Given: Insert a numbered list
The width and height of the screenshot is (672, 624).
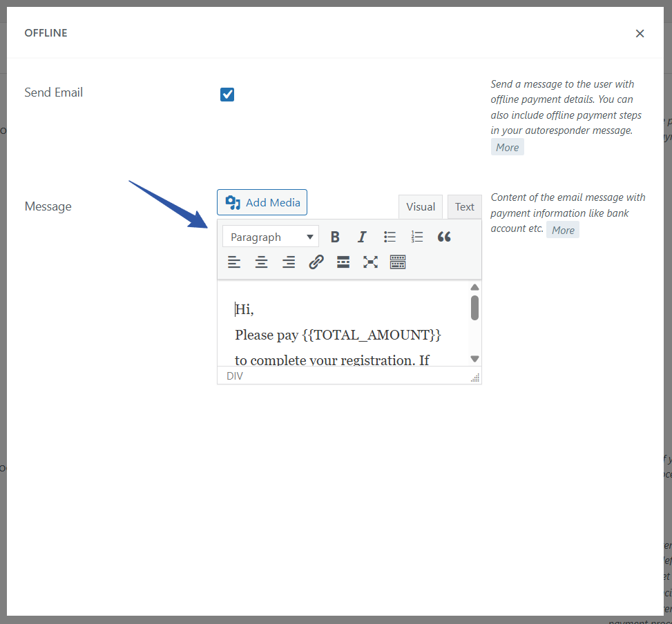Looking at the screenshot, I should point(416,237).
